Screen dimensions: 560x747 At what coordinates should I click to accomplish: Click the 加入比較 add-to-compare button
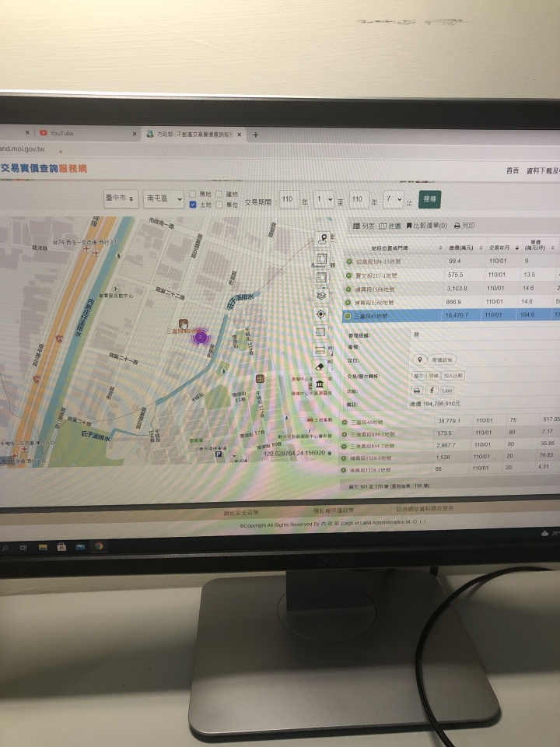click(453, 375)
